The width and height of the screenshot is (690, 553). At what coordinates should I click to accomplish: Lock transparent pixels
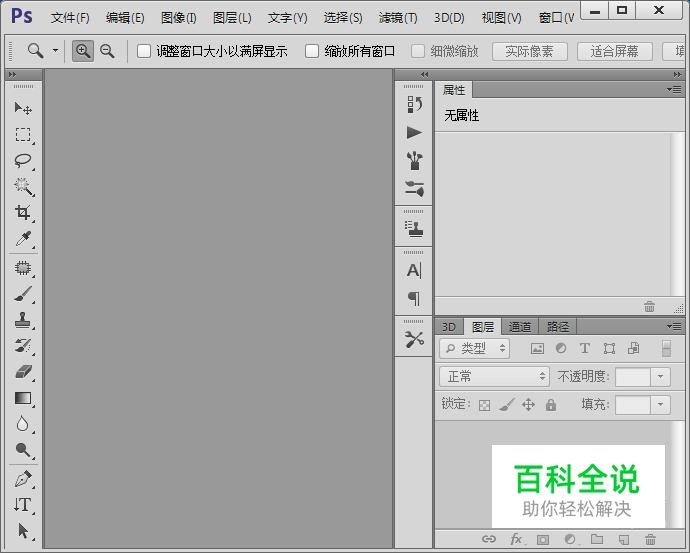484,405
